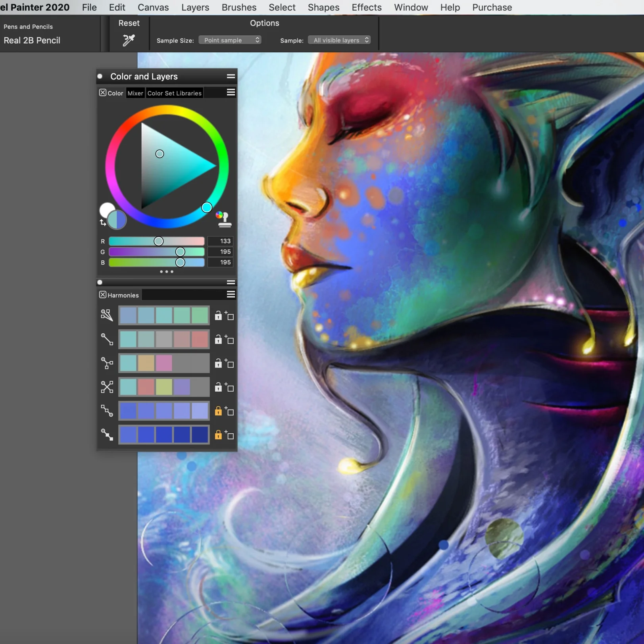Select the Dropper tool icon
Image resolution: width=644 pixels, height=644 pixels.
128,40
